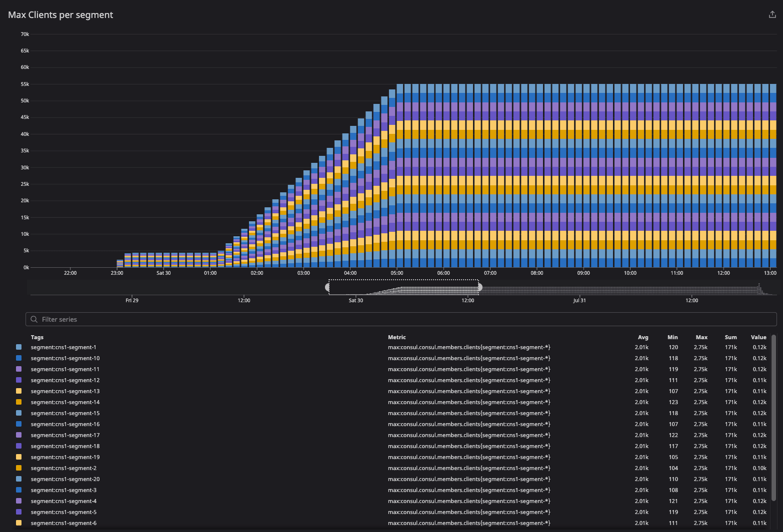Sort the legend by Min column
The width and height of the screenshot is (783, 532).
(672, 337)
